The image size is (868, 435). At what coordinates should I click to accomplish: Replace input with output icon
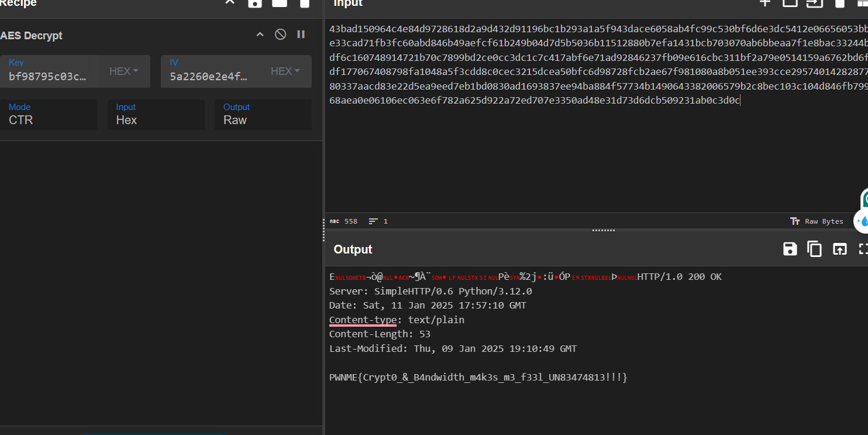[x=839, y=249]
